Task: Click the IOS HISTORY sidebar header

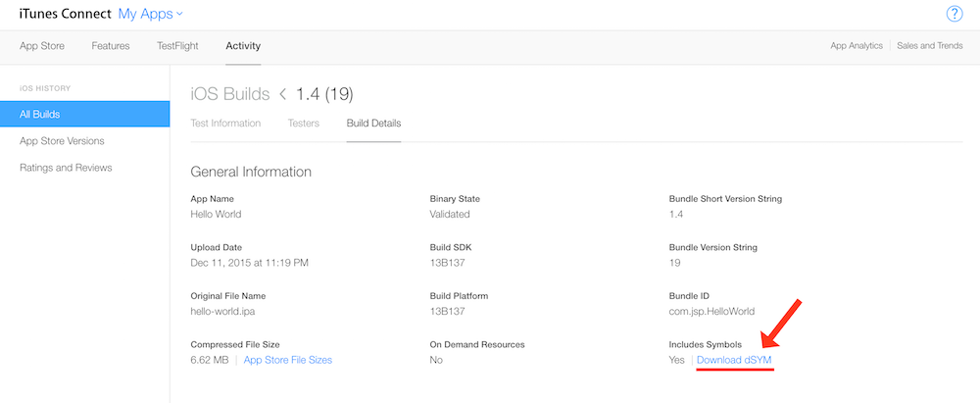Action: (x=45, y=88)
